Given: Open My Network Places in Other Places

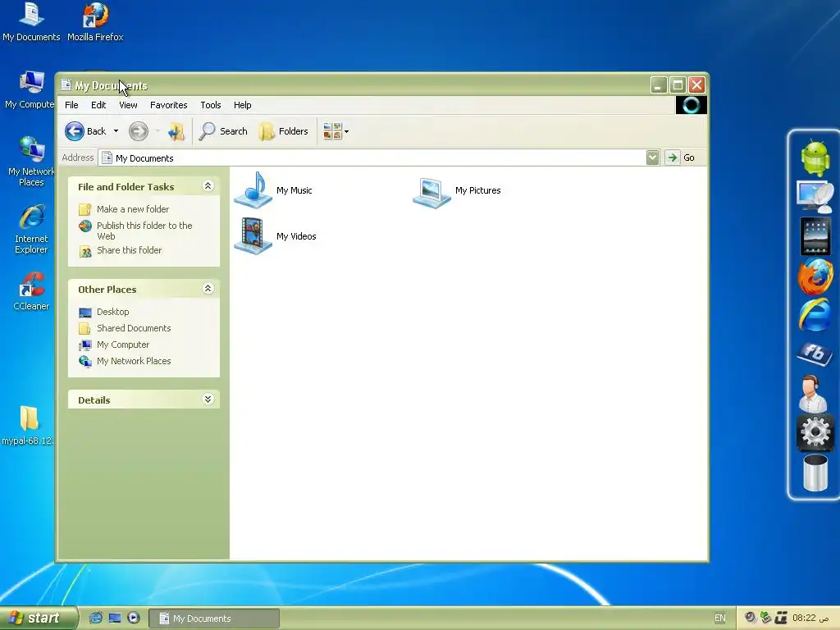Looking at the screenshot, I should tap(134, 361).
